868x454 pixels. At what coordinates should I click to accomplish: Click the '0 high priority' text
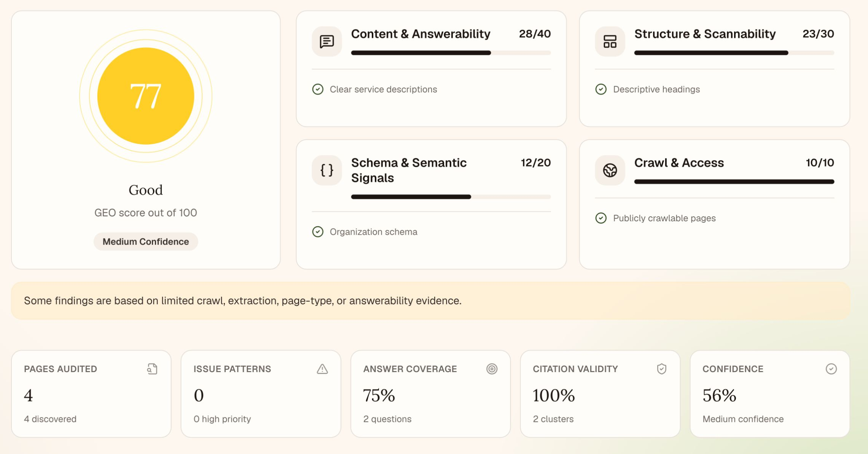[222, 419]
